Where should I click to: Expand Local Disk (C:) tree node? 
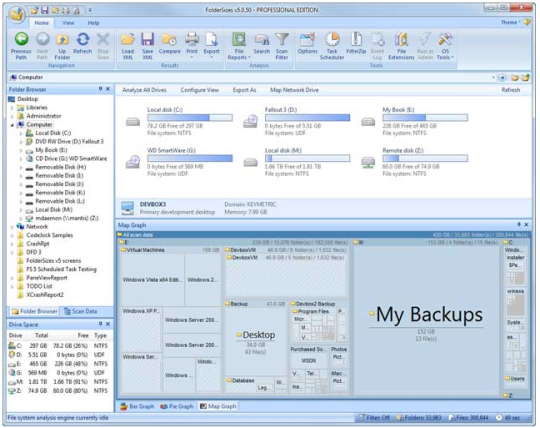(21, 133)
